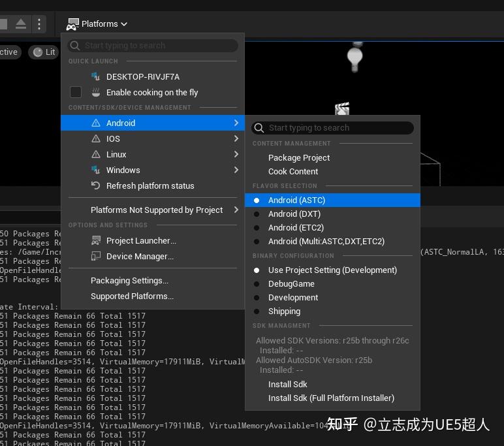Choose Refresh platform status

tap(153, 185)
